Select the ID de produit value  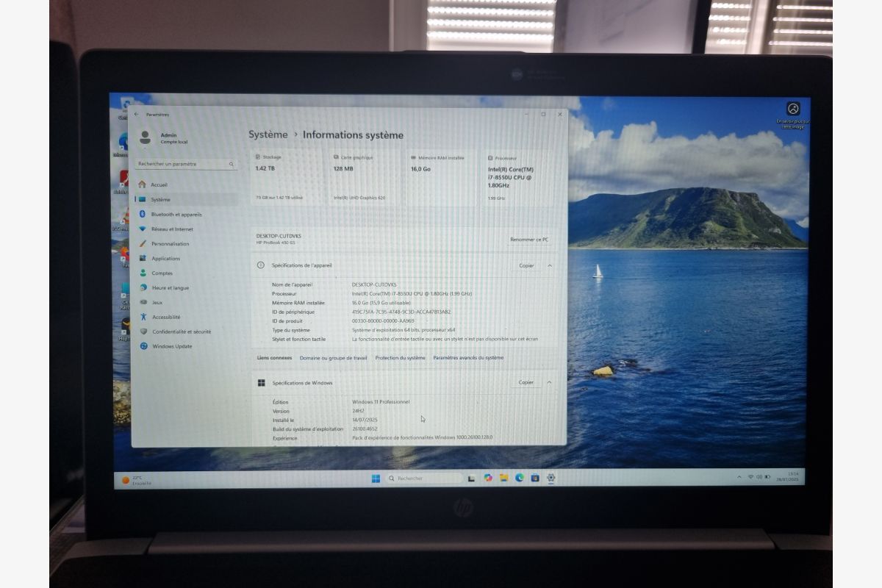(x=383, y=320)
